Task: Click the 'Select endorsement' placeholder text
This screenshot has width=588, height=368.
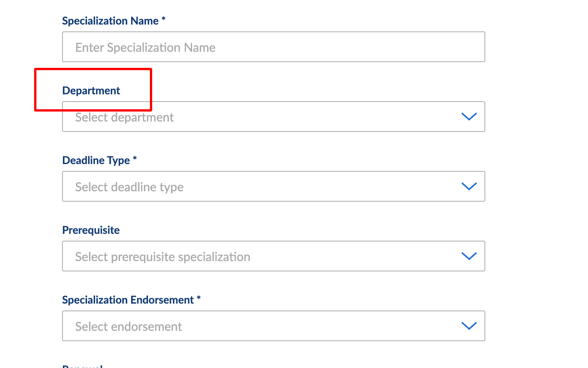Action: (128, 327)
